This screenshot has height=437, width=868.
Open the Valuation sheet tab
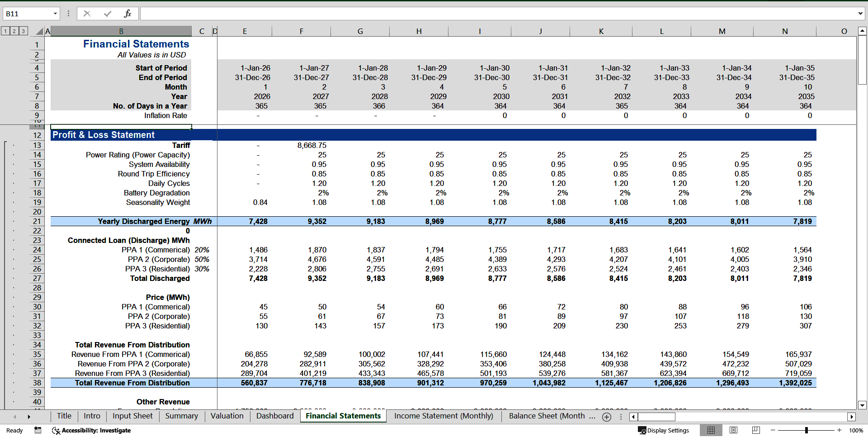point(227,416)
